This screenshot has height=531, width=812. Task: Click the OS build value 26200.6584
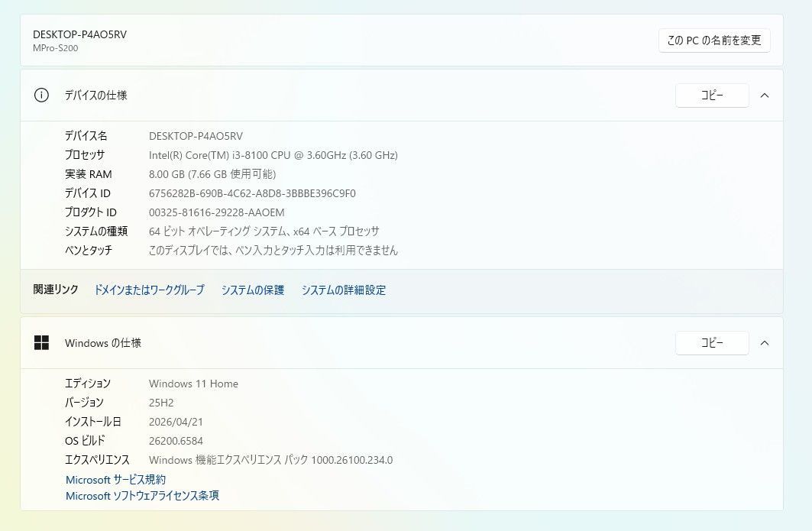pos(176,442)
